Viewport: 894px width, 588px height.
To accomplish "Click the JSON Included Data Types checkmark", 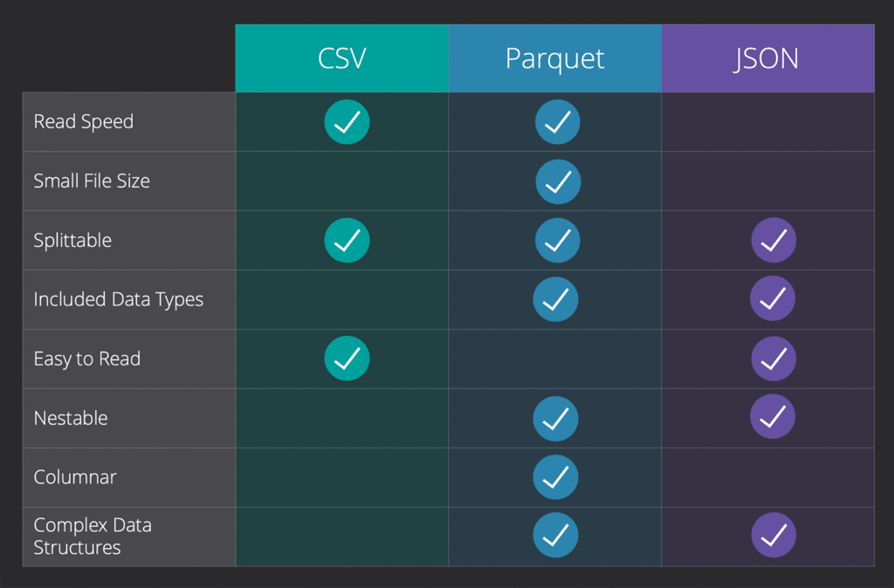I will tap(773, 299).
